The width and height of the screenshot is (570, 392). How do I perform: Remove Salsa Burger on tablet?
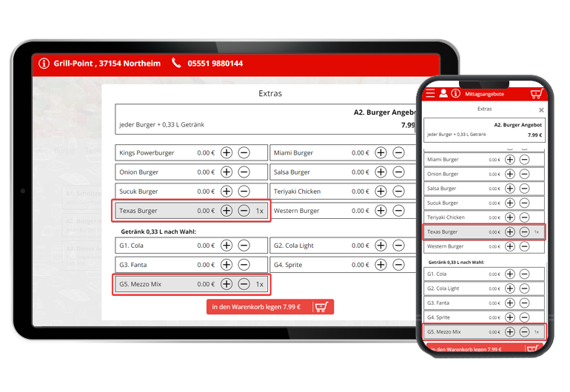pos(398,172)
